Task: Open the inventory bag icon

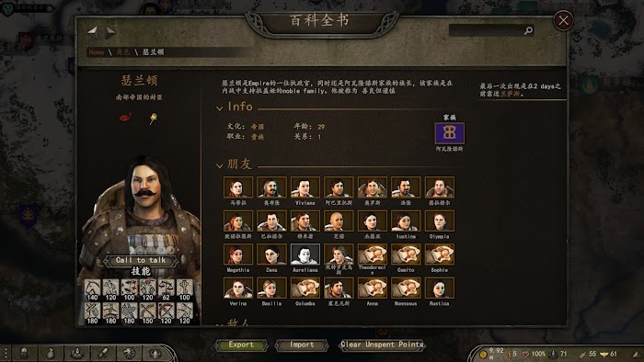Action: coord(51,354)
